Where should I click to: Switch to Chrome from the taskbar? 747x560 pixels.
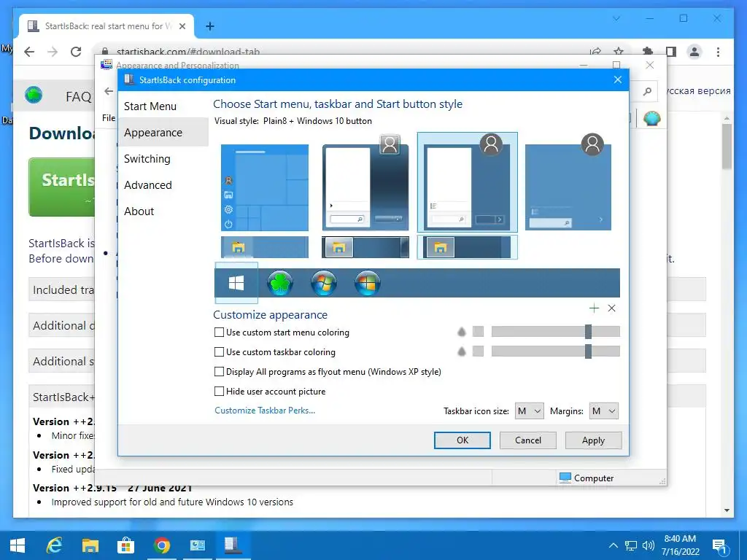pyautogui.click(x=162, y=545)
